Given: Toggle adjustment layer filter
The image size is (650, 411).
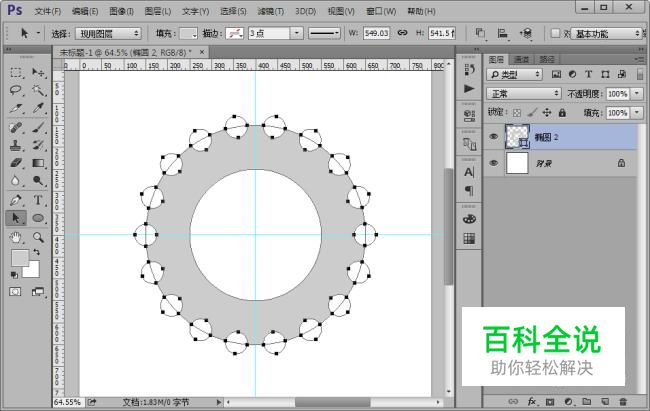Looking at the screenshot, I should pyautogui.click(x=572, y=74).
